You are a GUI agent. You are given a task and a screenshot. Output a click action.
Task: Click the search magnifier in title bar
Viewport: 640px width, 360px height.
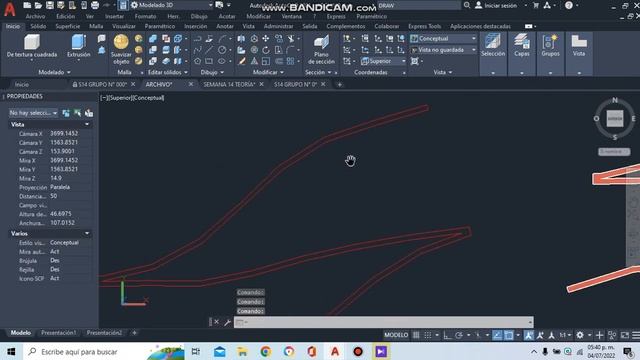pos(467,5)
